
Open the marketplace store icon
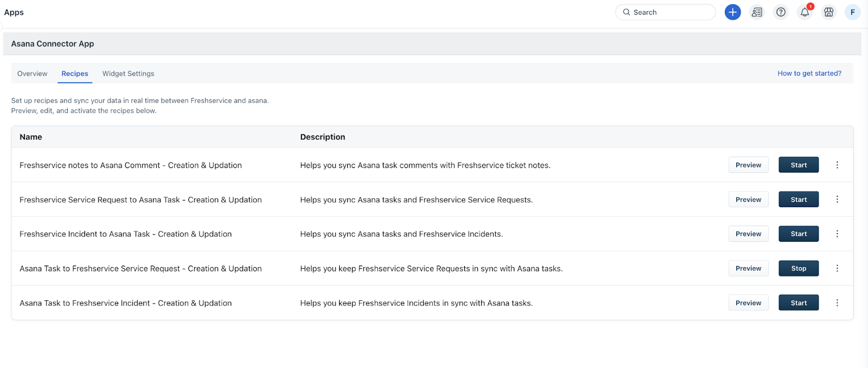[828, 12]
